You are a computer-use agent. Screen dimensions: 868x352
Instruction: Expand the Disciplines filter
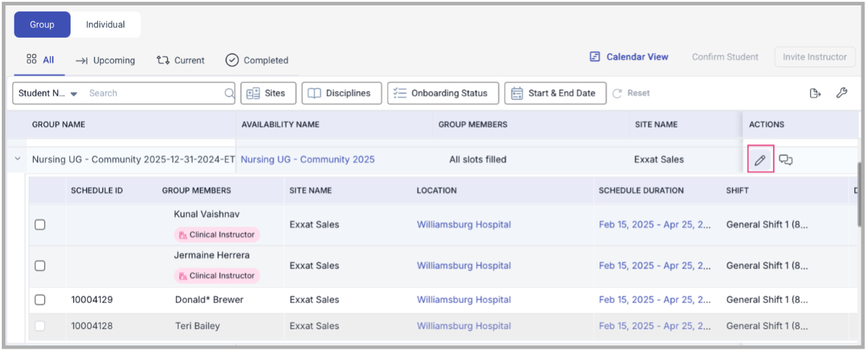[342, 93]
